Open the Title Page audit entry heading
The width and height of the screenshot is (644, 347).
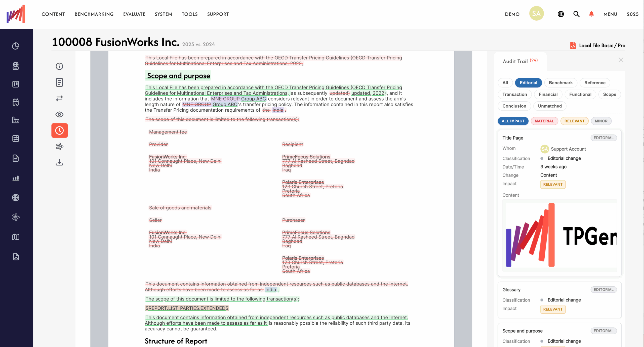[x=513, y=138]
